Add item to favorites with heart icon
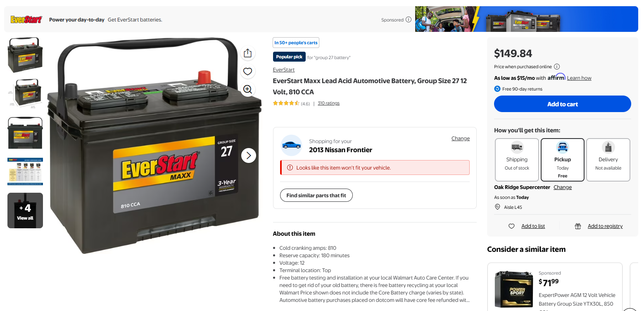This screenshot has height=311, width=644. (247, 72)
